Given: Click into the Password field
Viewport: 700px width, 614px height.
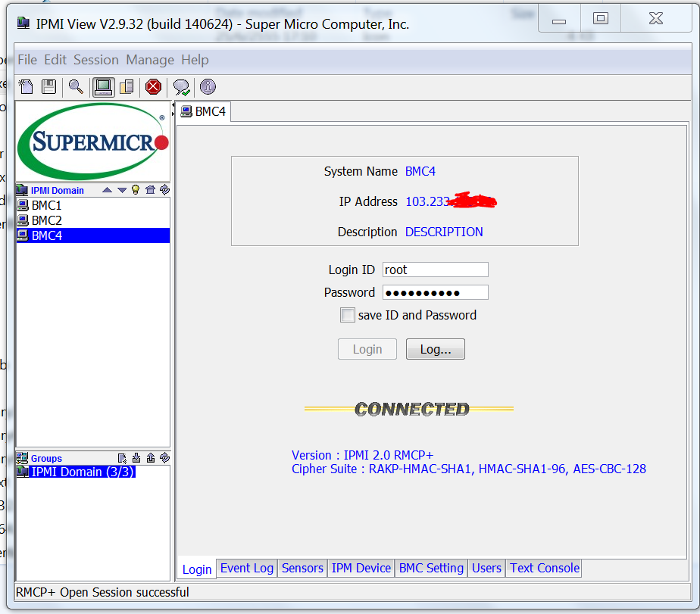Looking at the screenshot, I should [436, 292].
